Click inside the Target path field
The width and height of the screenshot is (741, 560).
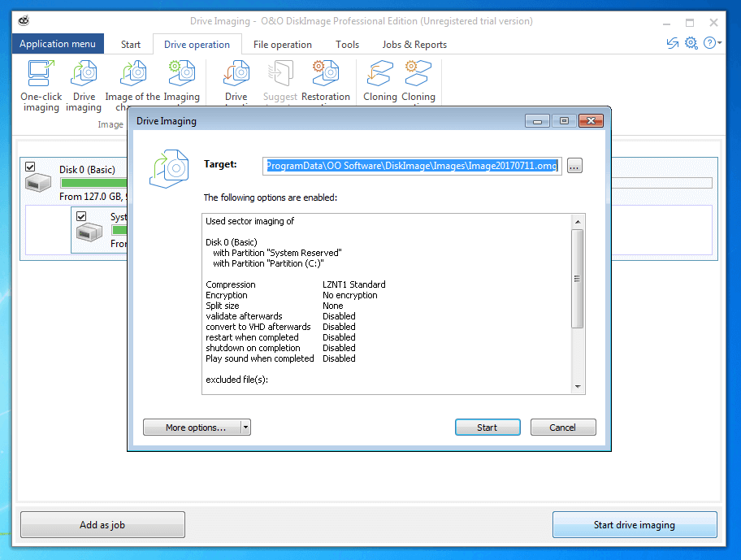[412, 166]
